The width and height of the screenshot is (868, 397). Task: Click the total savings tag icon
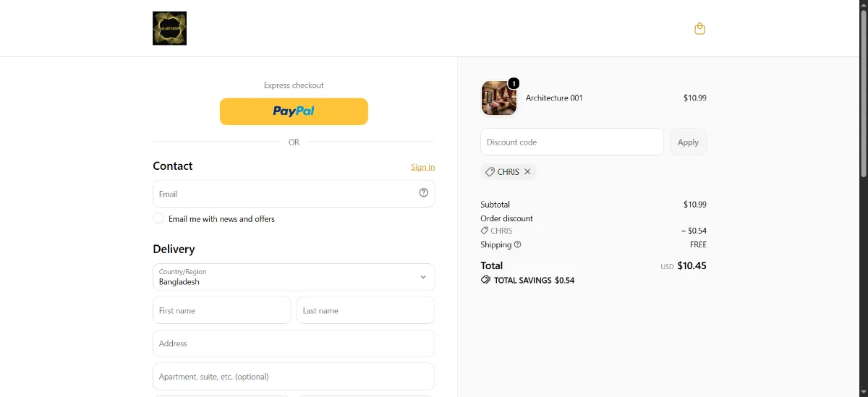pyautogui.click(x=485, y=280)
